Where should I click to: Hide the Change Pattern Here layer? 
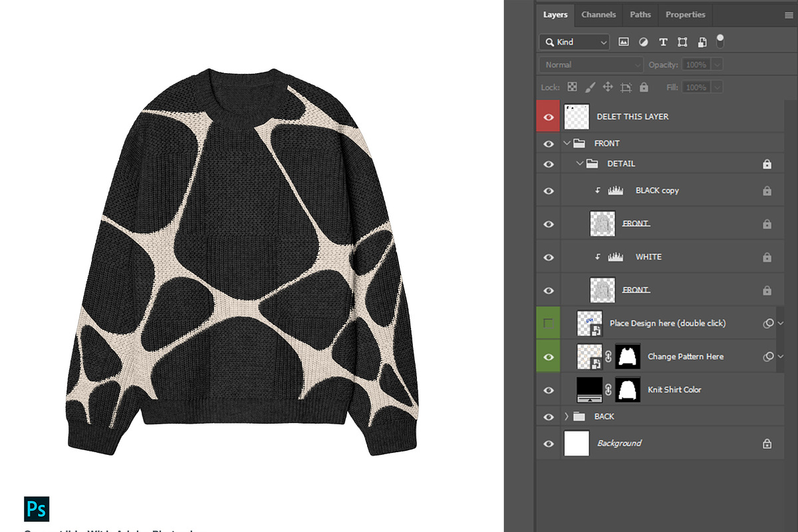pyautogui.click(x=549, y=356)
